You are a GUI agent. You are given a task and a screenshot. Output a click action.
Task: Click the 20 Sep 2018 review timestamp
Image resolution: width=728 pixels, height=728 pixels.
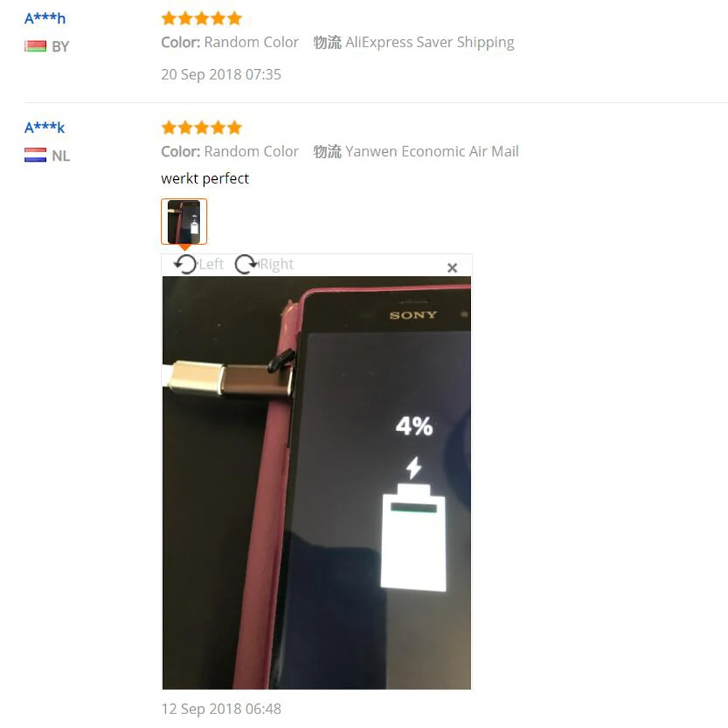[221, 74]
